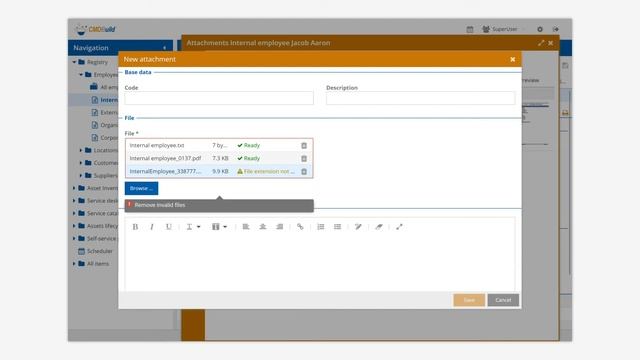640x360 pixels.
Task: Click the CMDBuild logo
Action: coord(96,29)
